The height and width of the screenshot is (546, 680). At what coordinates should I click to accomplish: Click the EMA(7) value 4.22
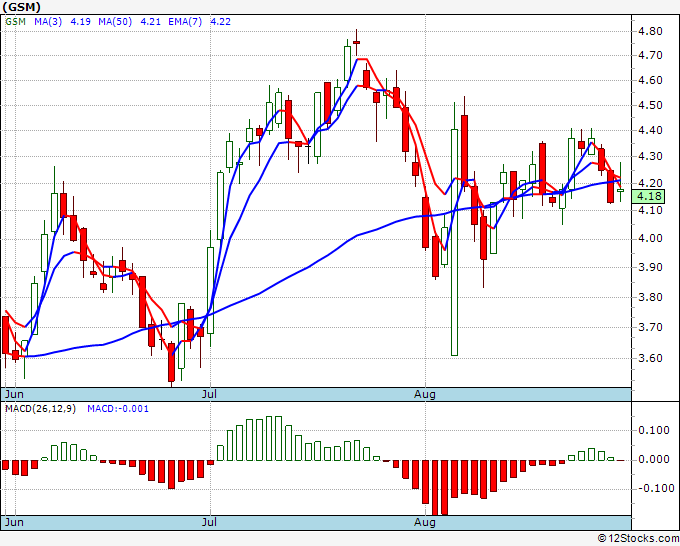click(x=220, y=22)
